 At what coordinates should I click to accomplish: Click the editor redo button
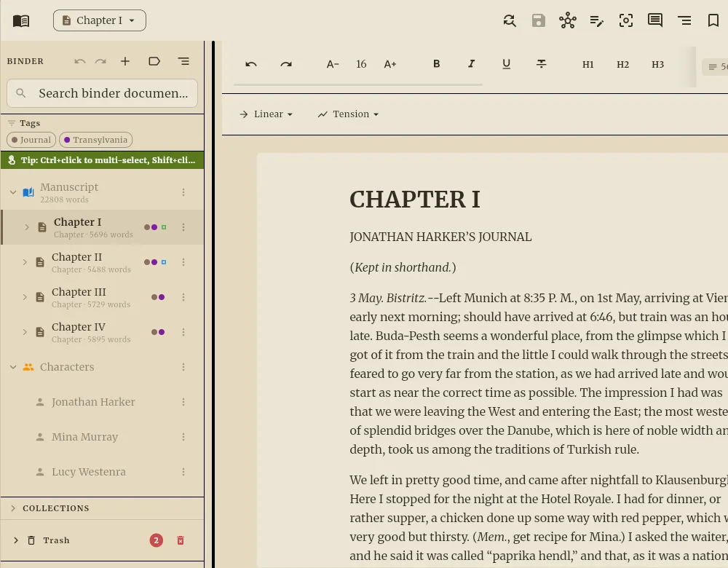click(x=286, y=64)
